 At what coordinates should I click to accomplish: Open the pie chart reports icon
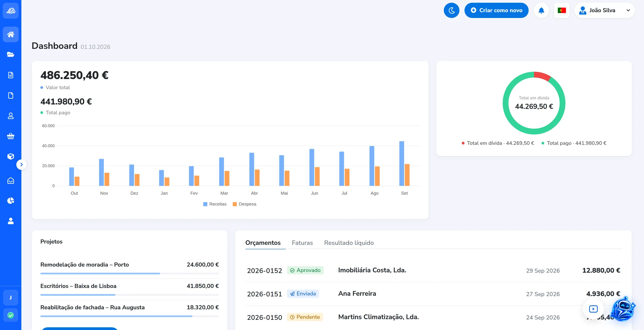tap(11, 201)
